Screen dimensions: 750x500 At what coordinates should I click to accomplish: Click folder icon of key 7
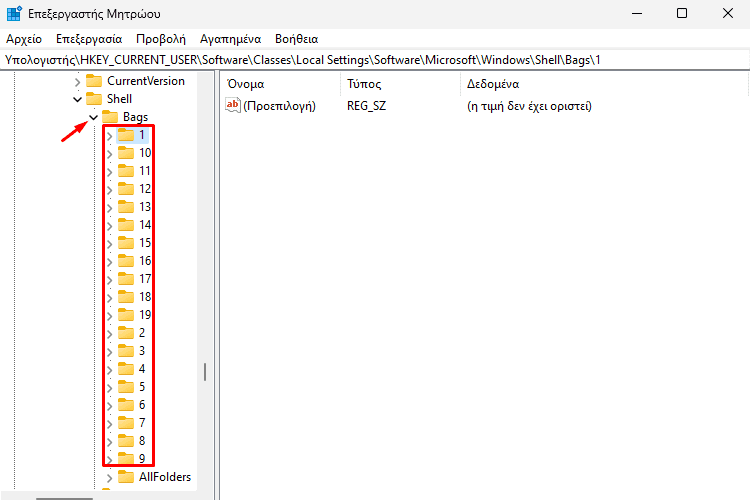click(x=126, y=422)
